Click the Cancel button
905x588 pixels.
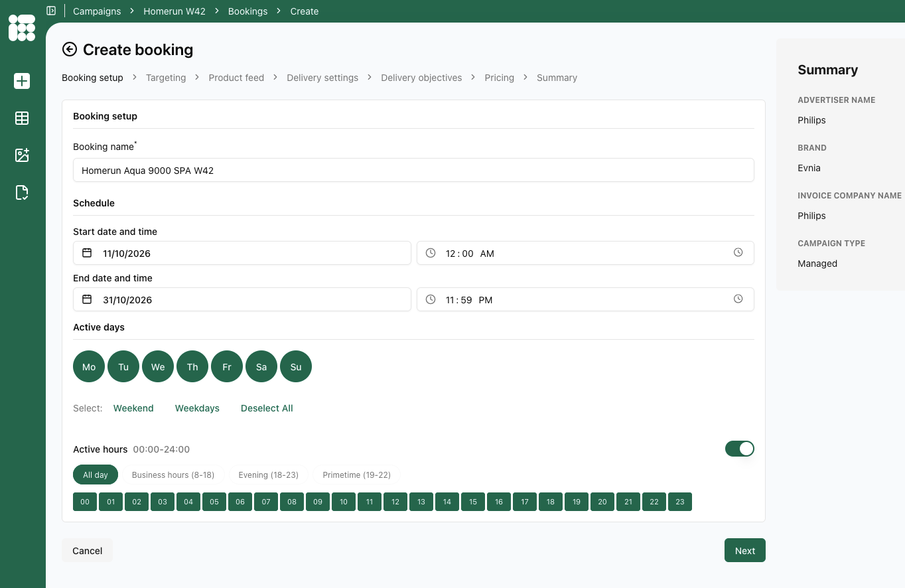tap(87, 550)
